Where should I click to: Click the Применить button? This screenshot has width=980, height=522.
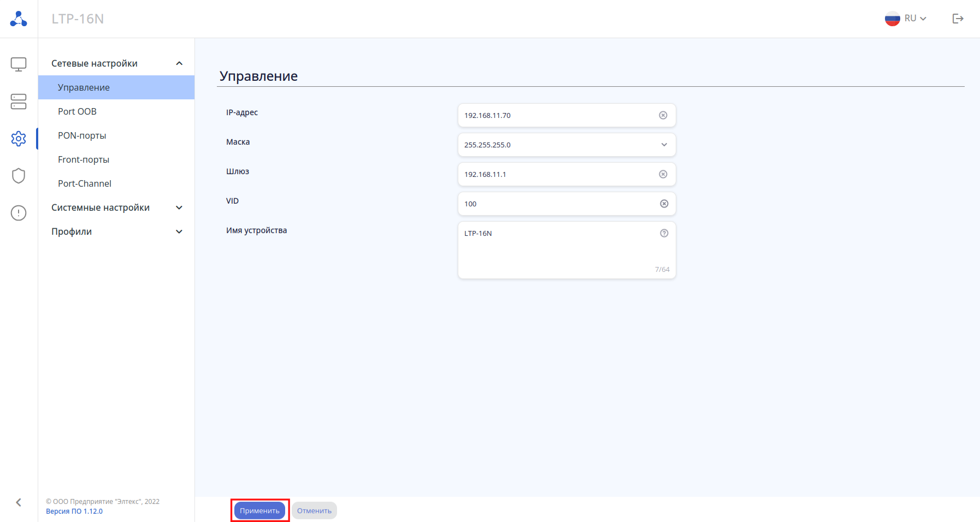pos(260,511)
